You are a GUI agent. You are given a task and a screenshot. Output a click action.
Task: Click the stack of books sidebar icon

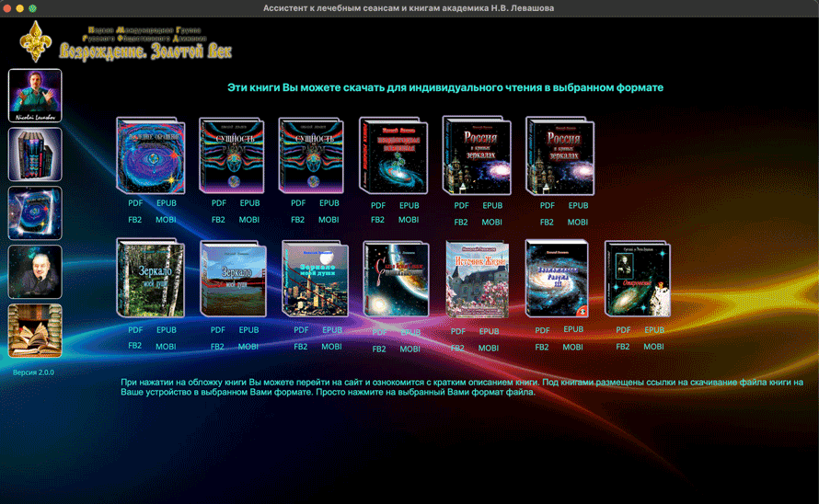[35, 155]
